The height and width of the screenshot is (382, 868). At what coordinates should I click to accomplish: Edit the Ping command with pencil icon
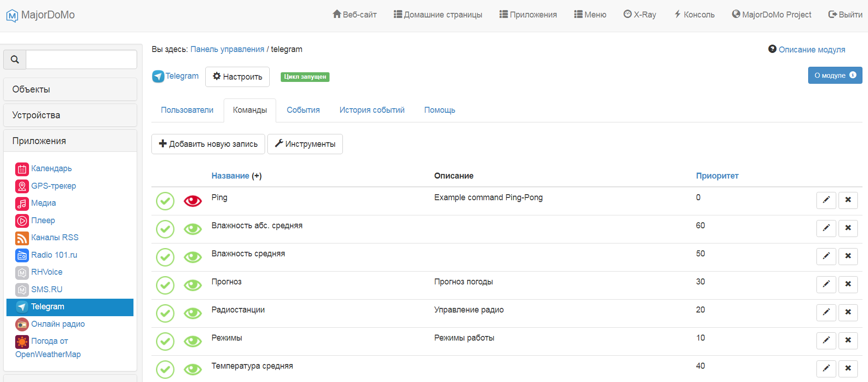pos(826,200)
